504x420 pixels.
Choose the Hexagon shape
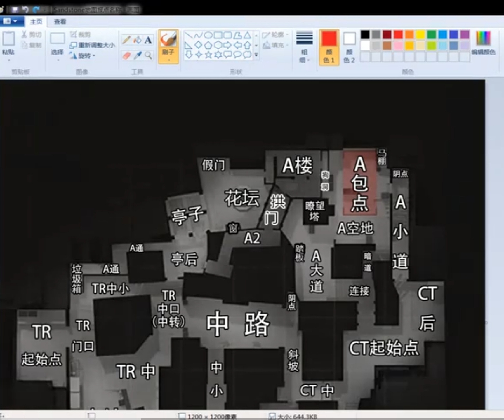tap(218, 45)
